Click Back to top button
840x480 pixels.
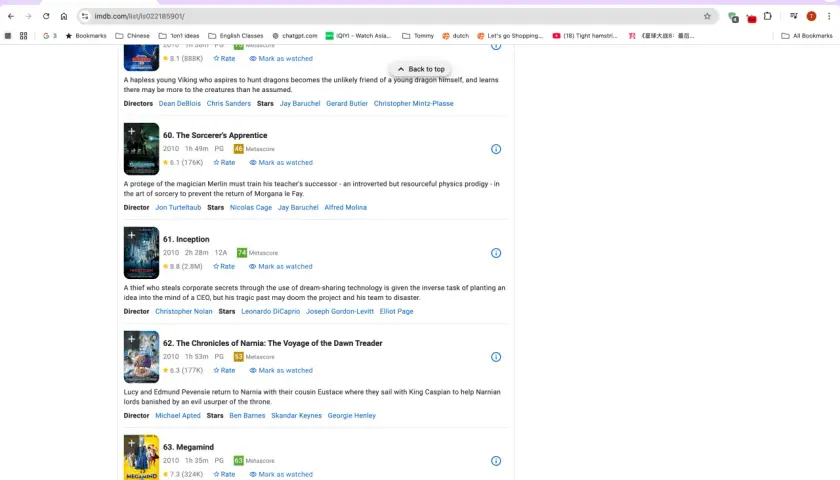[x=421, y=69]
